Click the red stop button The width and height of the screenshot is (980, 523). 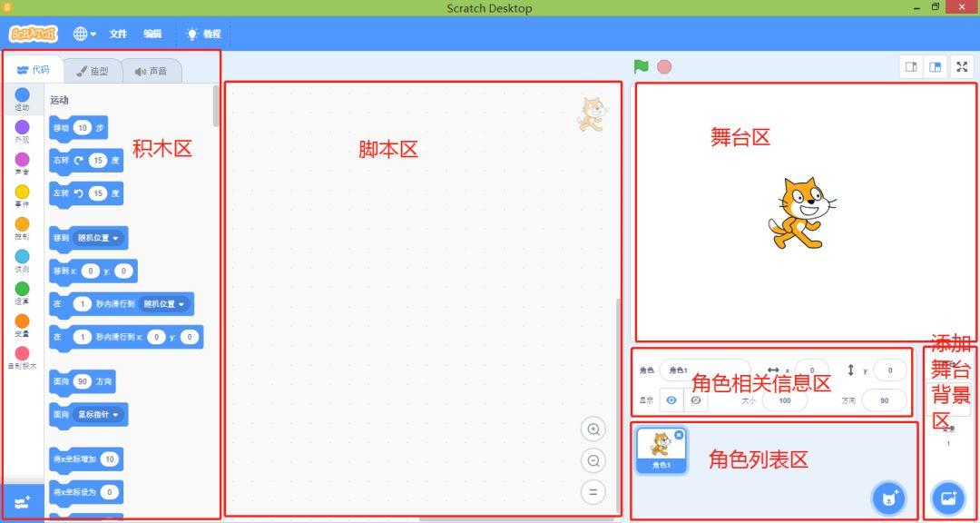[x=664, y=66]
